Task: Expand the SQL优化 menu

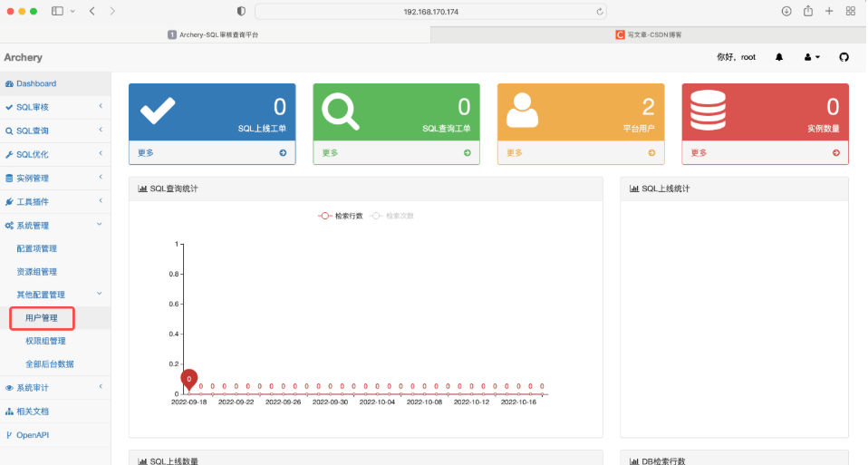Action: pos(55,154)
